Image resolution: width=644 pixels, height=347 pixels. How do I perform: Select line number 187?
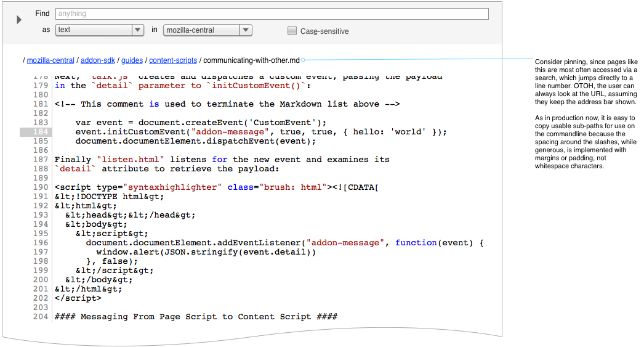(41, 160)
